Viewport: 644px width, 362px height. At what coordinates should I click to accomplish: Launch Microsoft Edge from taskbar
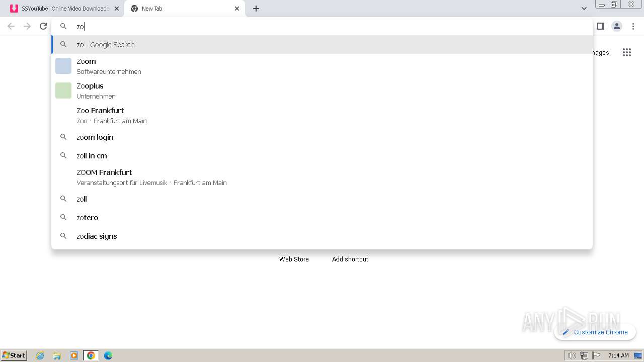click(108, 355)
